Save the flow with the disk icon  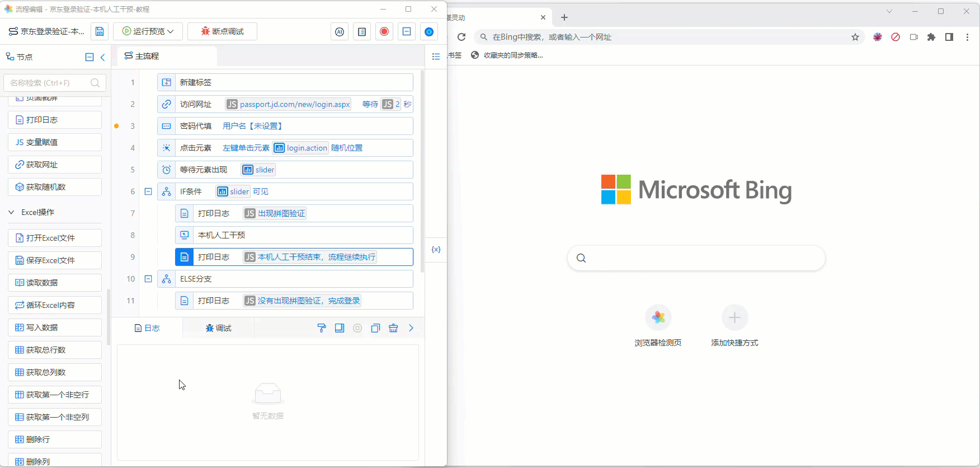(x=100, y=31)
